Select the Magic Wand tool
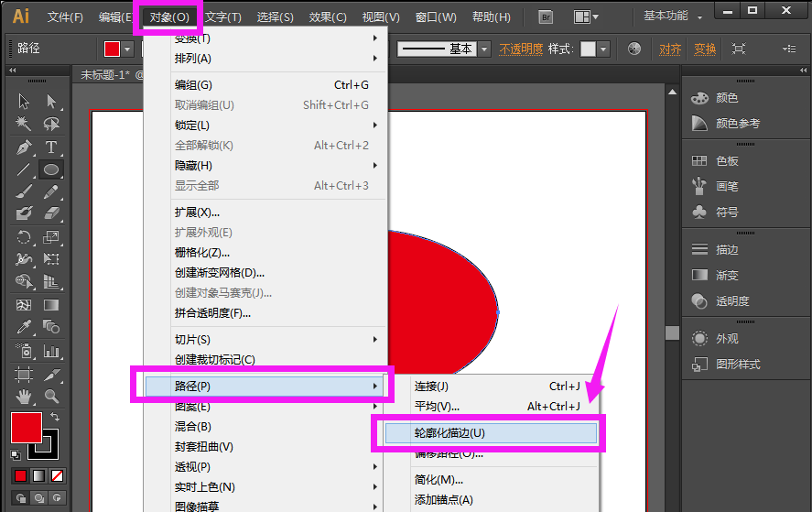Image resolution: width=812 pixels, height=512 pixels. [24, 124]
